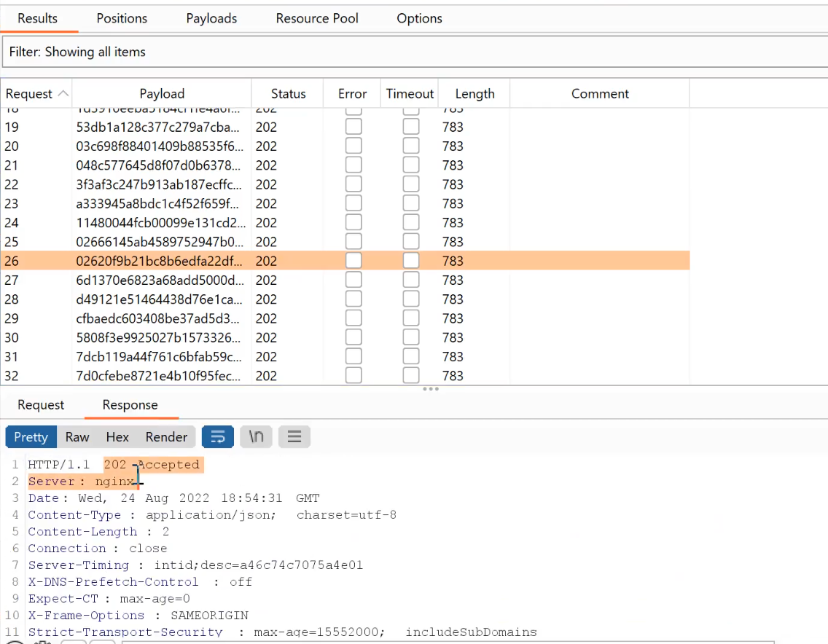This screenshot has width=828, height=644.
Task: Click the sort arrow in Request column
Action: click(x=63, y=93)
